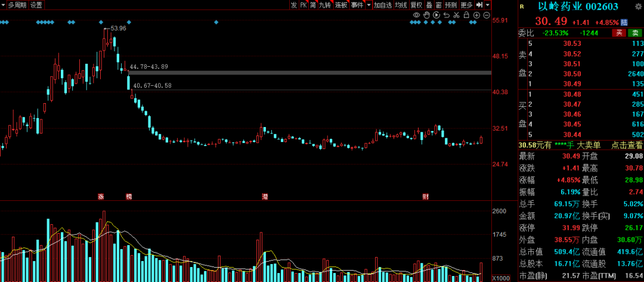Screen dimensions: 644x282
Task: Toggle 均线 moving average lines
Action: coord(401,5)
